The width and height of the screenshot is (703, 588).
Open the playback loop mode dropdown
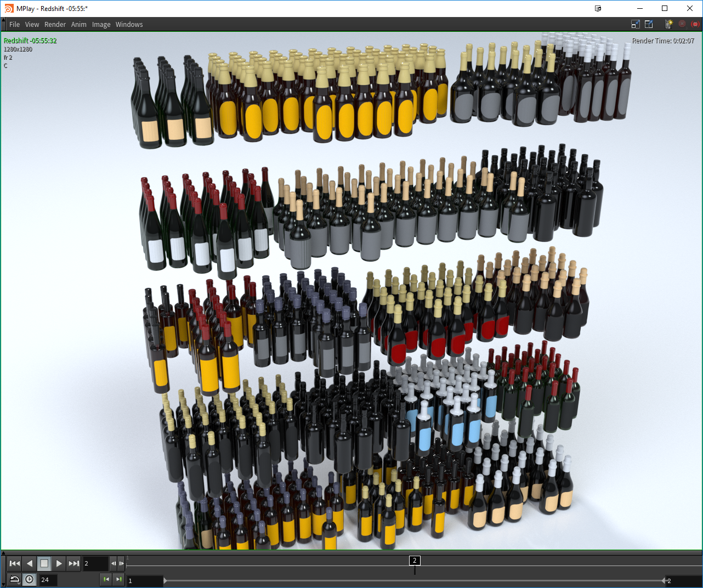pyautogui.click(x=15, y=579)
